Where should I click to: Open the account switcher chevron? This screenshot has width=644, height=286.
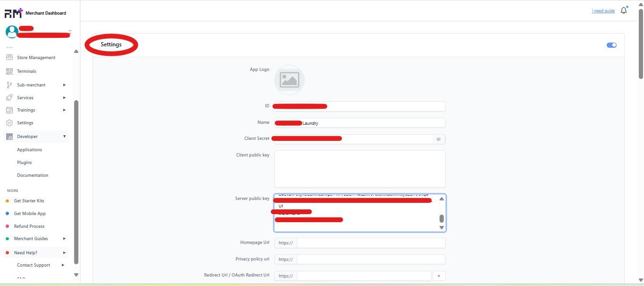coord(70,32)
